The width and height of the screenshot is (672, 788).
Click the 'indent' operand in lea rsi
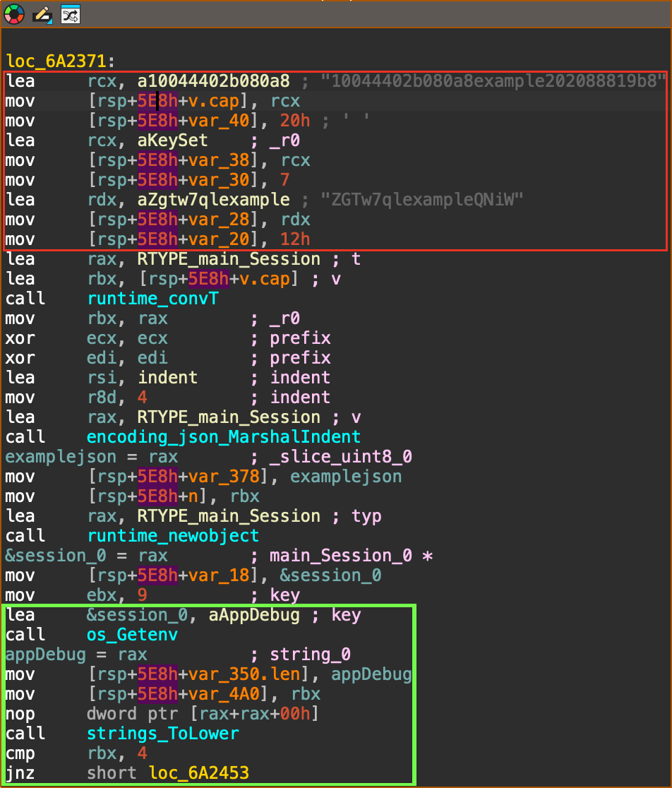167,378
